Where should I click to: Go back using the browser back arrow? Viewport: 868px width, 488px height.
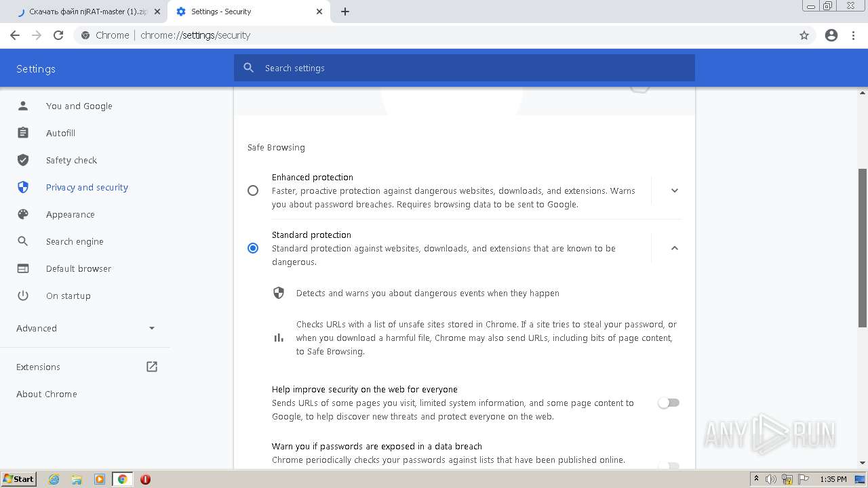[x=15, y=35]
